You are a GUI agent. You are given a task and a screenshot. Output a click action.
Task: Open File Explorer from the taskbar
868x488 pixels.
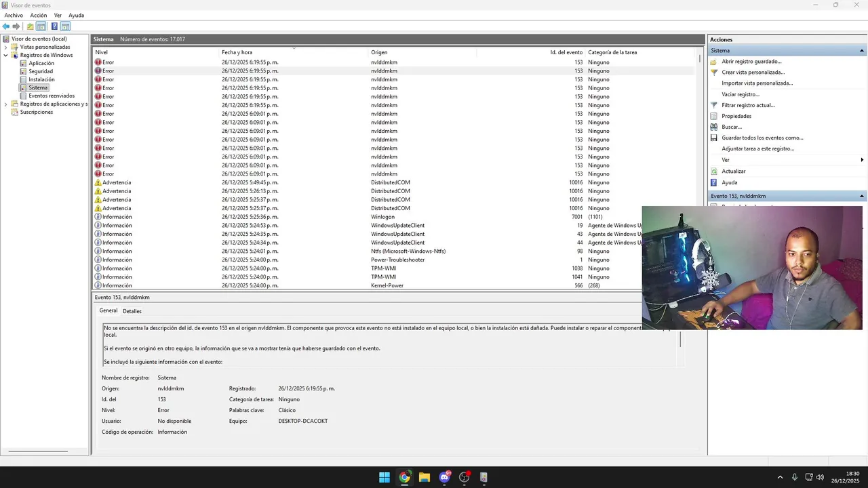pos(425,477)
